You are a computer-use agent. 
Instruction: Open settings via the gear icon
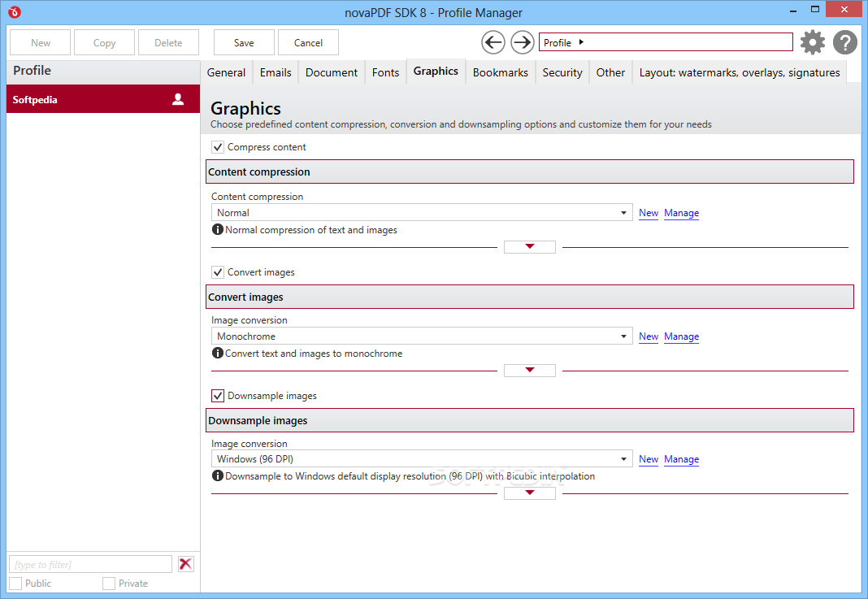click(812, 42)
